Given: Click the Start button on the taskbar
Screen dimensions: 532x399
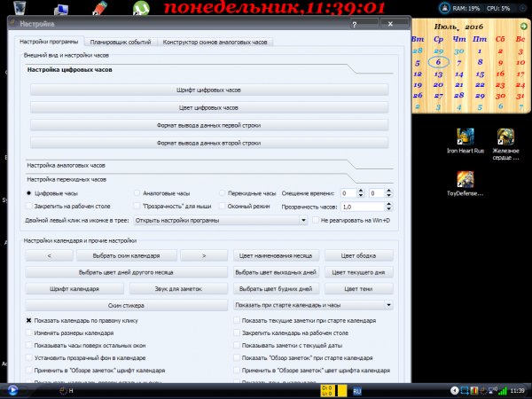Looking at the screenshot, I should point(12,390).
